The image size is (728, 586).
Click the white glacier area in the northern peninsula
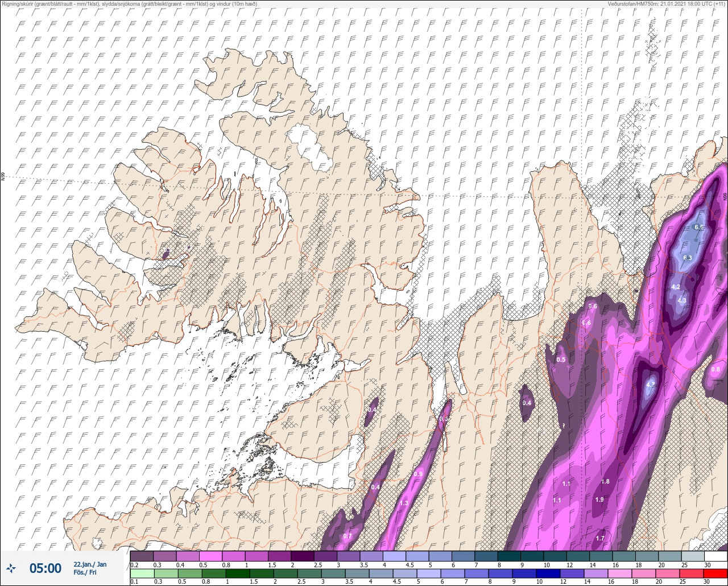(x=309, y=148)
